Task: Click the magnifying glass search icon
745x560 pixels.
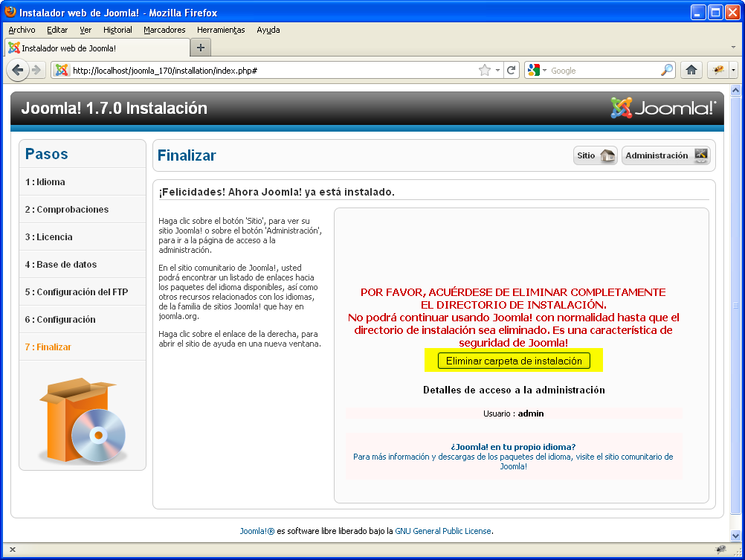Action: [x=667, y=71]
